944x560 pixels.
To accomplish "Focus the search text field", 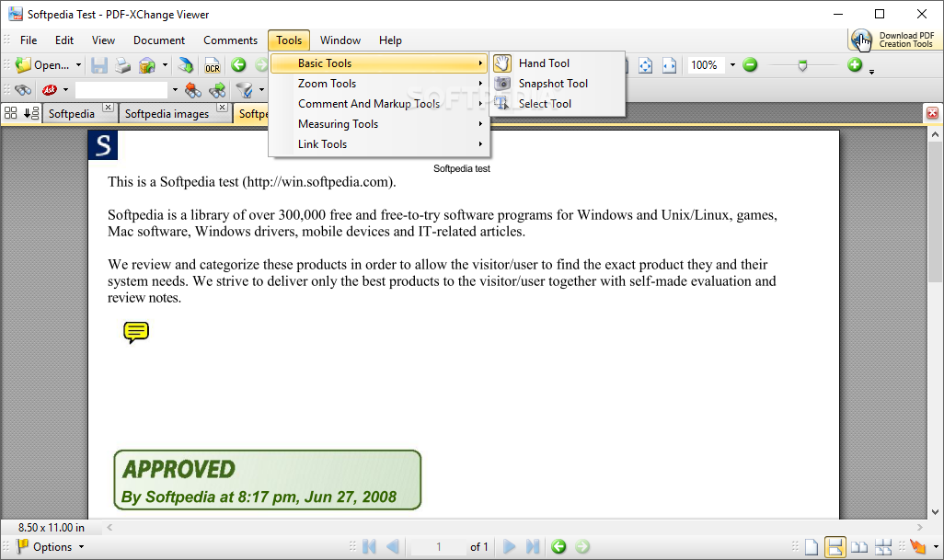I will pyautogui.click(x=121, y=90).
